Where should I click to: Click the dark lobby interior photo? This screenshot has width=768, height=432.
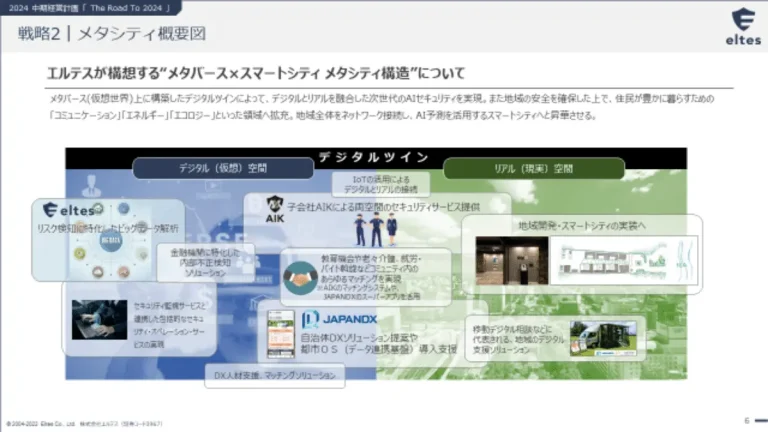pos(512,261)
